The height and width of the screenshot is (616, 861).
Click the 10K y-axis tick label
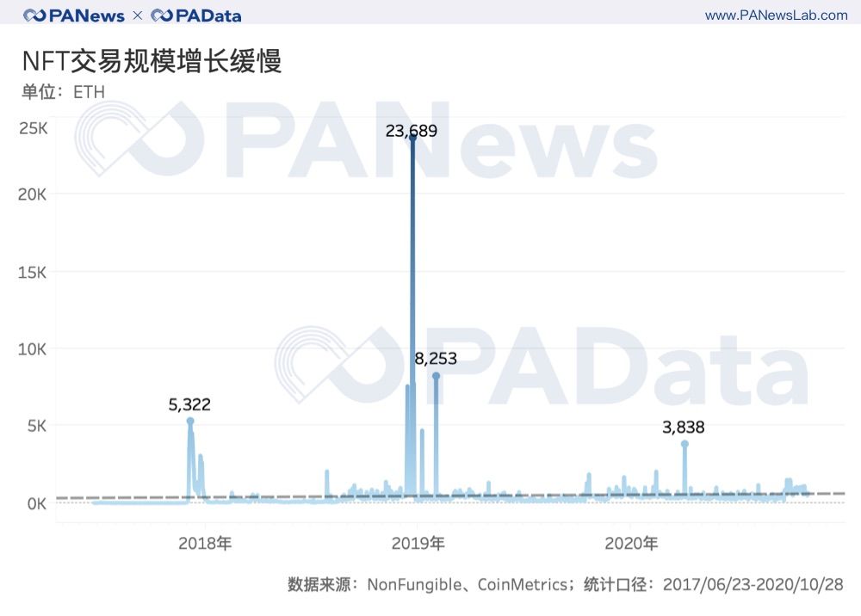33,349
